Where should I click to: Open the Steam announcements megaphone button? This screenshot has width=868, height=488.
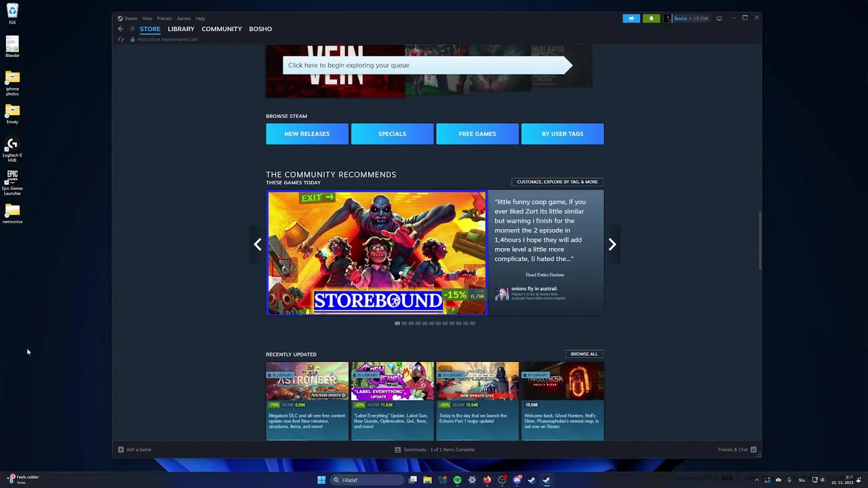pyautogui.click(x=631, y=18)
